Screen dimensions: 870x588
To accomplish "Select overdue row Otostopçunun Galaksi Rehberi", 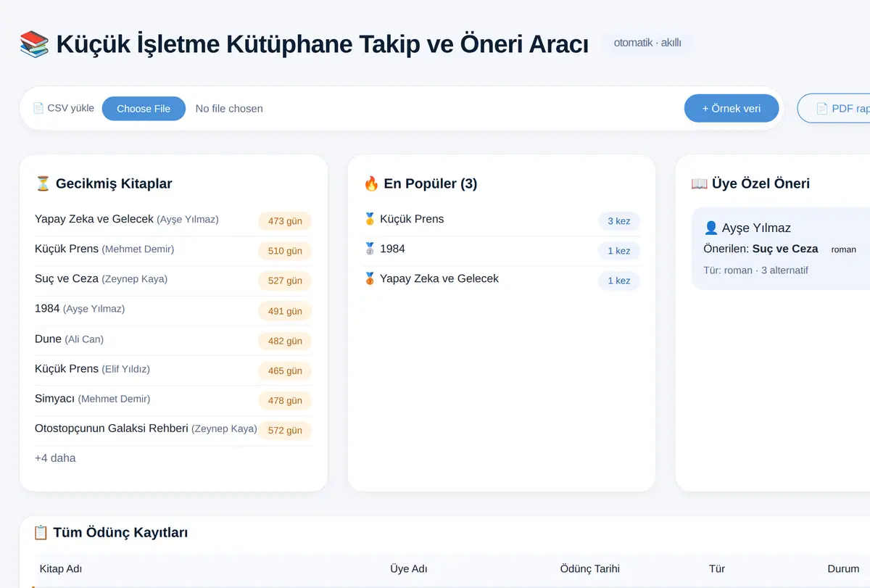I will click(173, 430).
